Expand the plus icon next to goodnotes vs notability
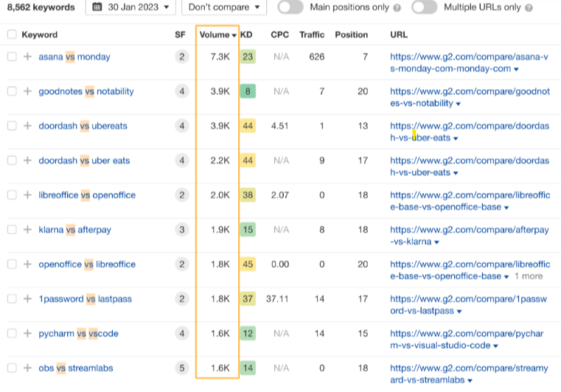Viewport: 561px width, 392px height. pos(27,91)
